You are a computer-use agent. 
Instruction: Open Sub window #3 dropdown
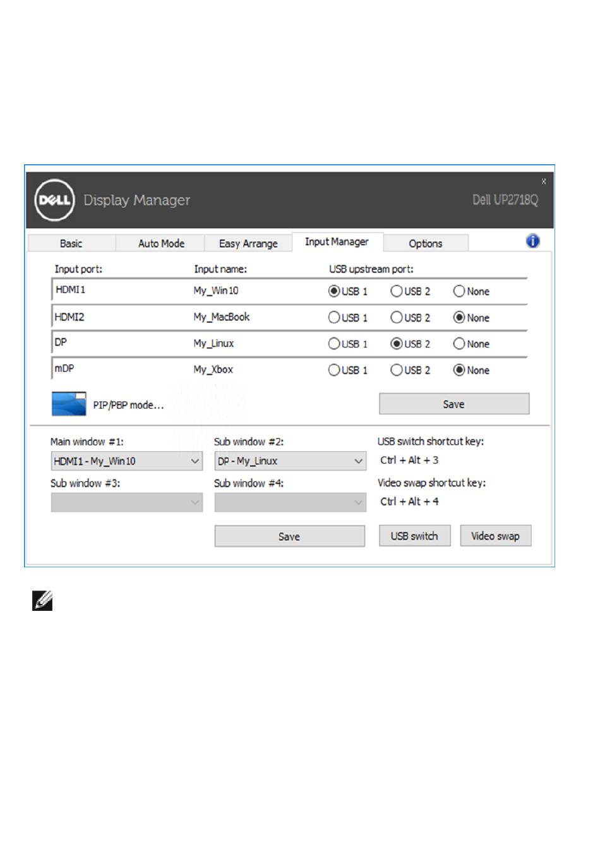[x=126, y=503]
